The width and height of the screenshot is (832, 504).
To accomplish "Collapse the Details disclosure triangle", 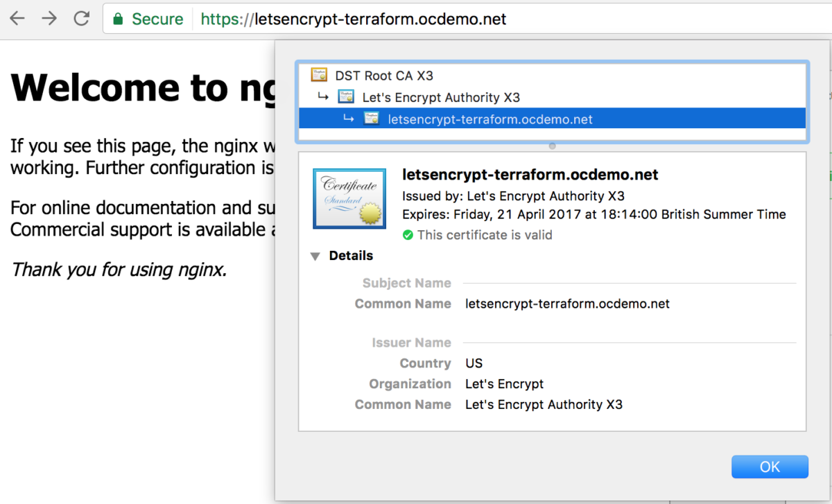I will tap(315, 257).
